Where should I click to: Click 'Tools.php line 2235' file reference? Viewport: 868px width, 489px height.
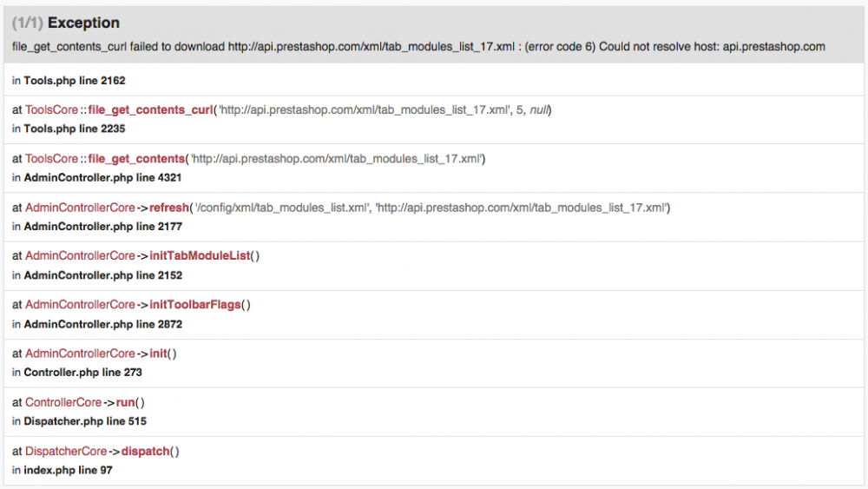coord(75,129)
